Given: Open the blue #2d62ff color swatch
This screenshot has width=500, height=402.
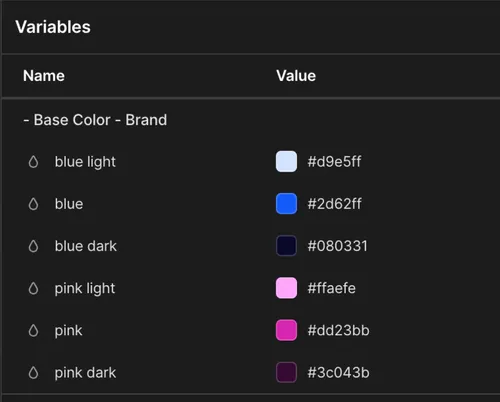Looking at the screenshot, I should point(286,204).
